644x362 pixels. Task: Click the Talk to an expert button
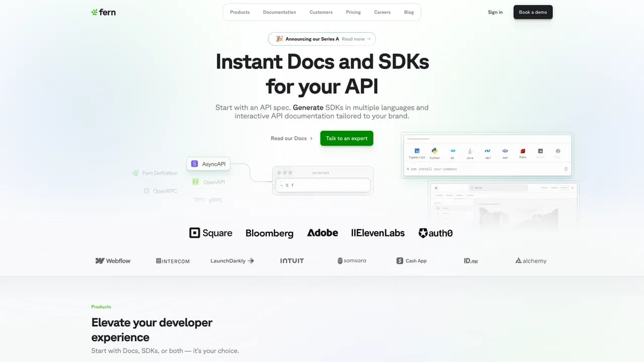347,138
